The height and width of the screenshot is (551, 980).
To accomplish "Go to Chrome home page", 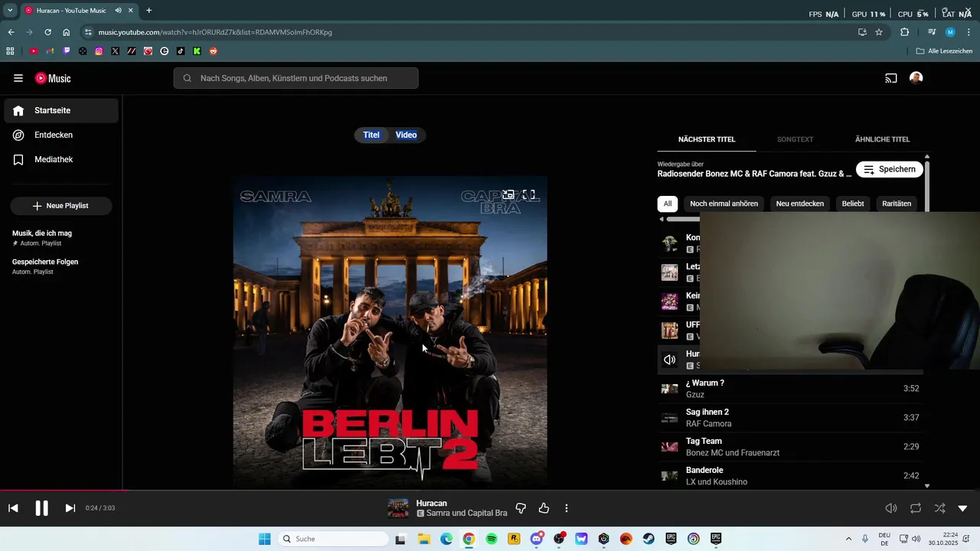I will (x=67, y=32).
